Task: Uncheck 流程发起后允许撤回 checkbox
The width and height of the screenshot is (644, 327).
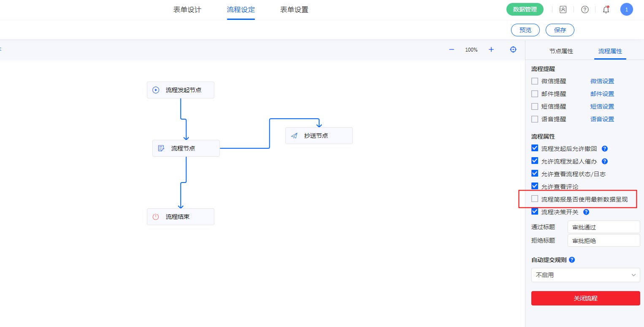Action: point(535,149)
